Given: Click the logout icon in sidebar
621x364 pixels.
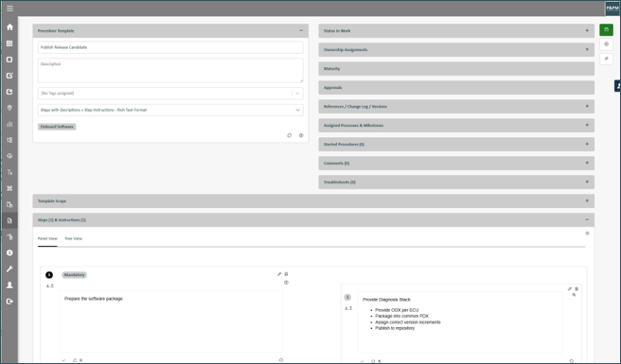Looking at the screenshot, I should pos(9,301).
